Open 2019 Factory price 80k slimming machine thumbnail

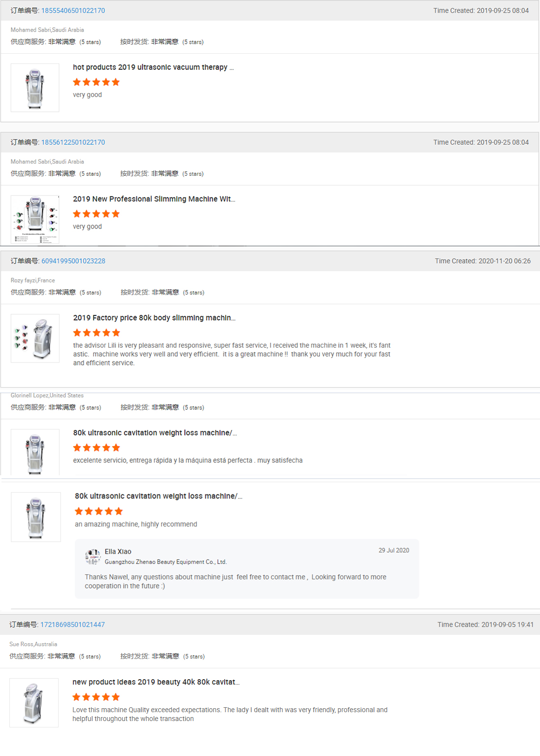point(35,338)
